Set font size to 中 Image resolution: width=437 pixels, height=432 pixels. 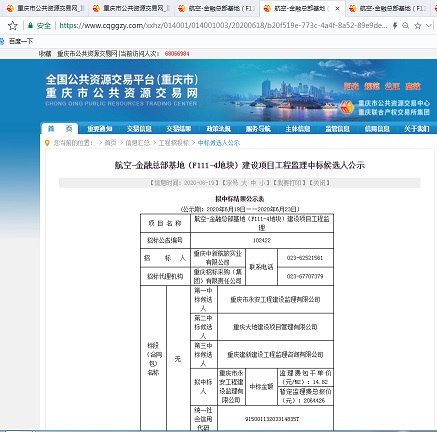point(254,183)
